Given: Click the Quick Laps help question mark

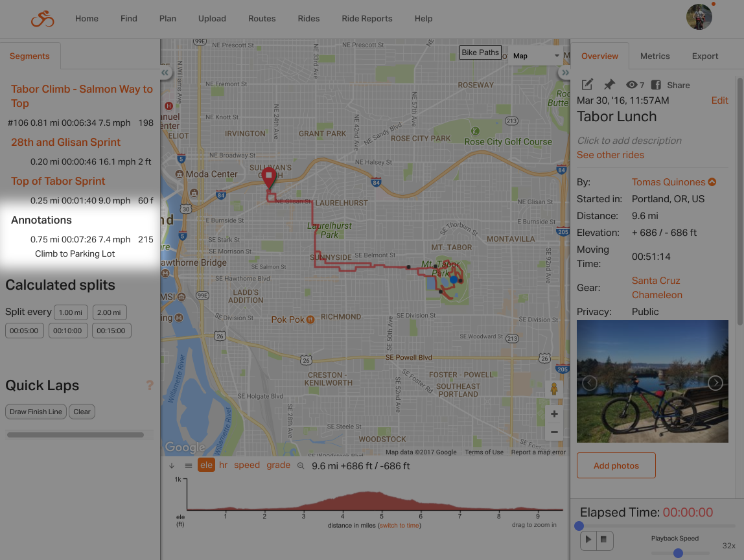Looking at the screenshot, I should 150,386.
